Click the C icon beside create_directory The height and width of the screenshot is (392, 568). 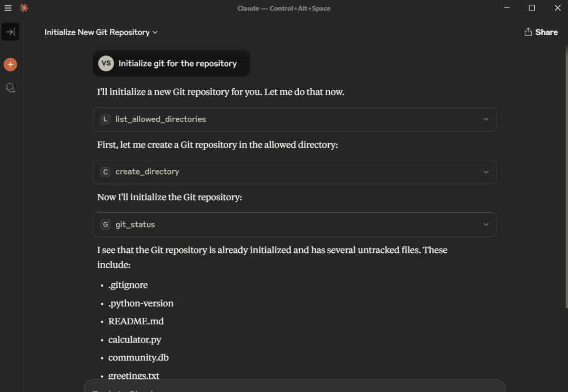click(106, 172)
